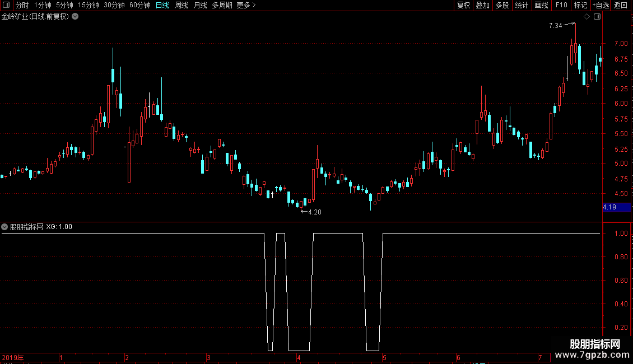This screenshot has height=364, width=633.
Task: Click the 统计 statistics button
Action: 522,5
